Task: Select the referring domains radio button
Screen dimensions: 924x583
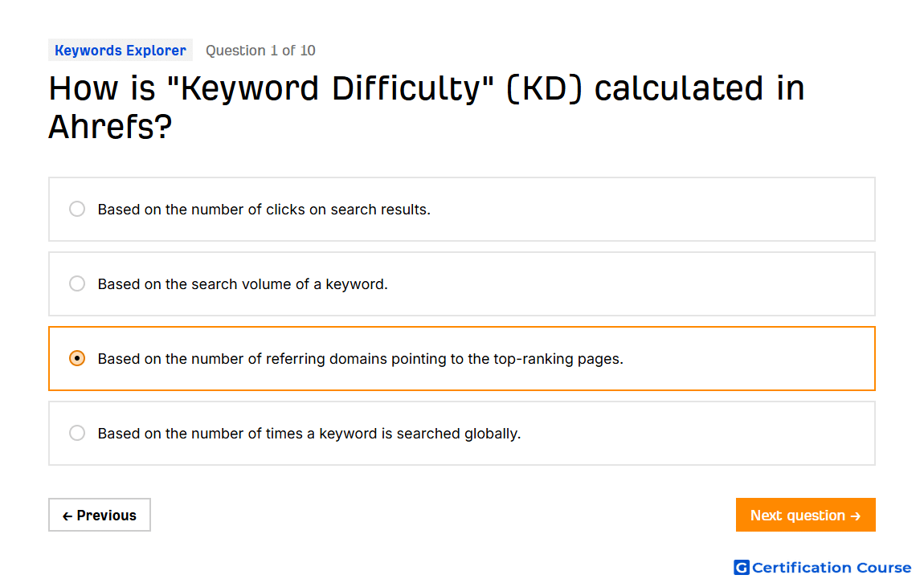Action: pos(77,359)
